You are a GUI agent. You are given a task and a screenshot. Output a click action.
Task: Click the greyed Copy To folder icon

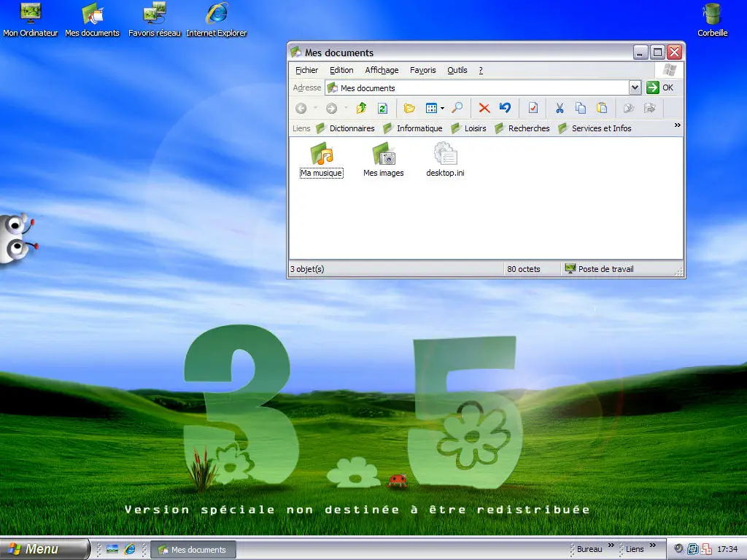(x=629, y=108)
